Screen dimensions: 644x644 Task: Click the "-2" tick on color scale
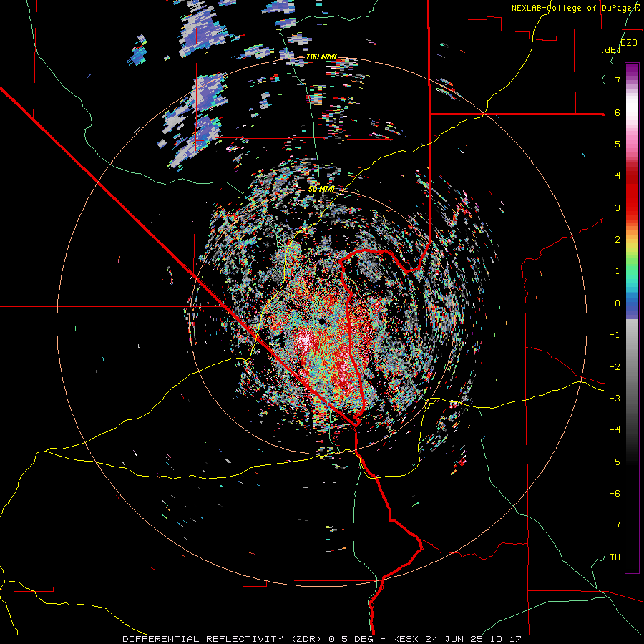615,366
